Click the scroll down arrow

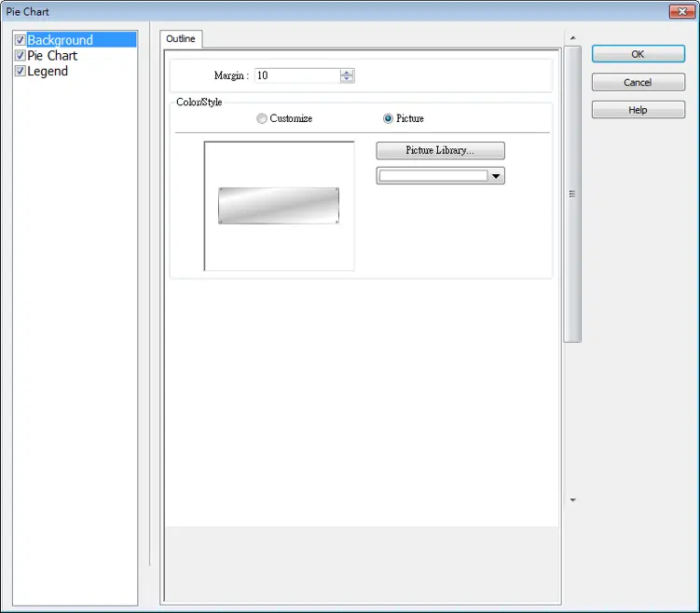(572, 500)
